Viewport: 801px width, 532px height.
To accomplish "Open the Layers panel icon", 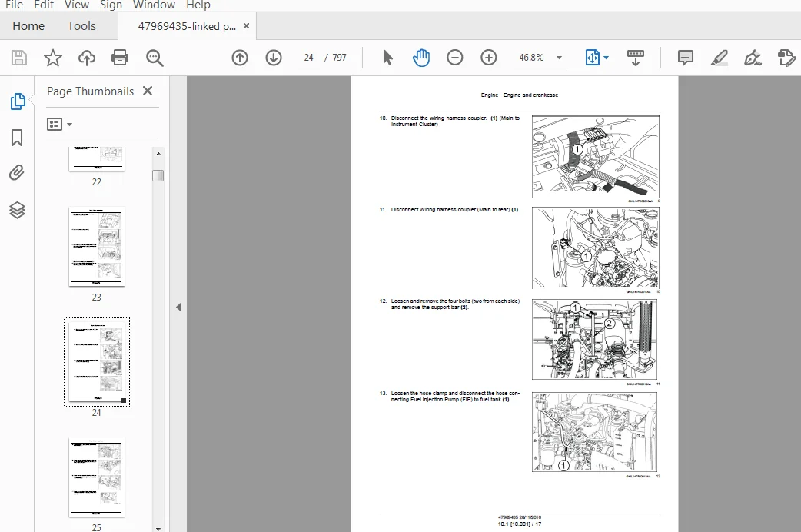I will [17, 210].
